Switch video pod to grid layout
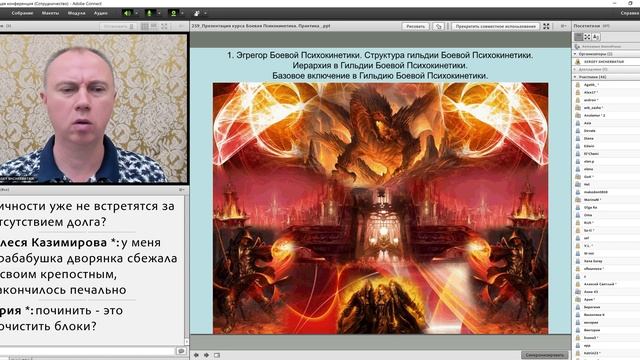The image size is (640, 360). 145,26
